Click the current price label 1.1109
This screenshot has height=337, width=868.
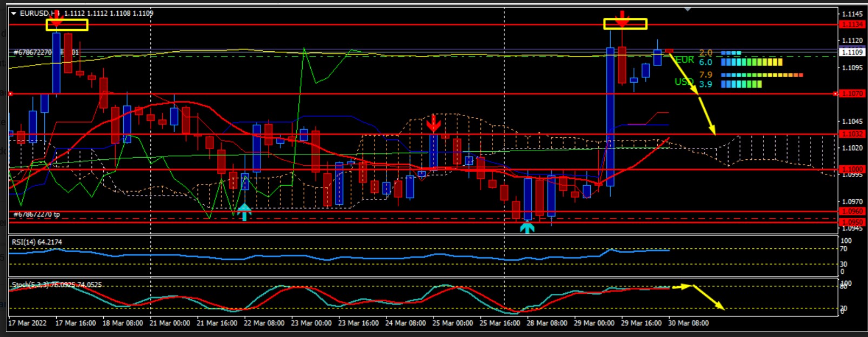[x=852, y=52]
